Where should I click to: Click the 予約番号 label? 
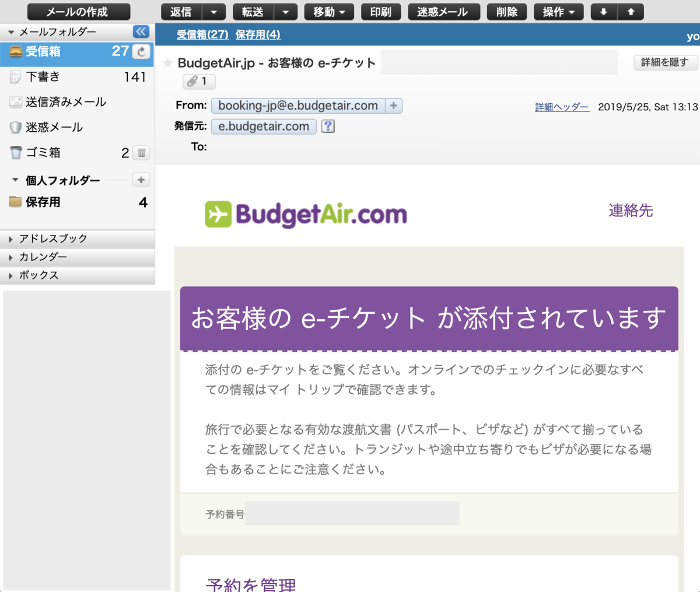pyautogui.click(x=225, y=514)
